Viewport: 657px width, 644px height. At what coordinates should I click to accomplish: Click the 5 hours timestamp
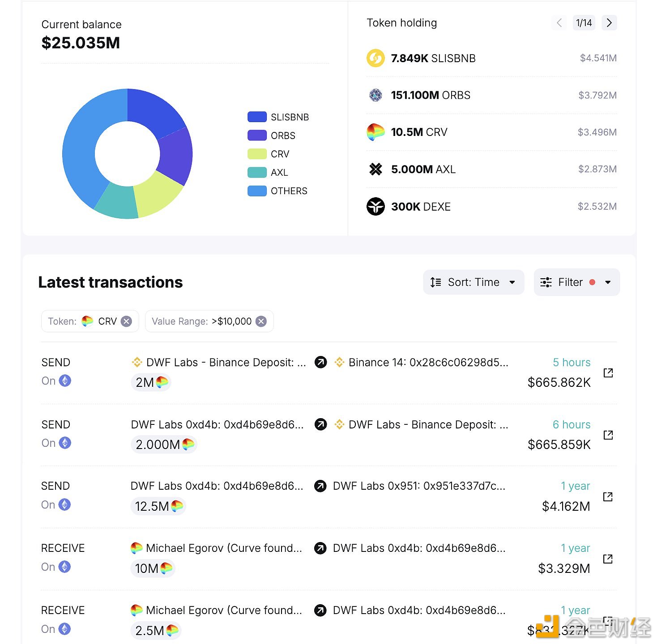tap(572, 362)
